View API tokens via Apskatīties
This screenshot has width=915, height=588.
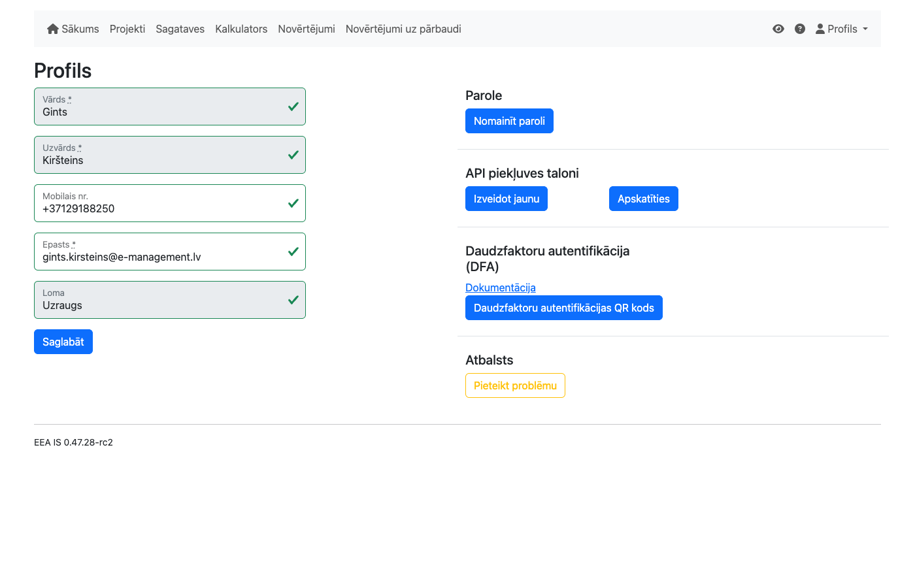[643, 199]
